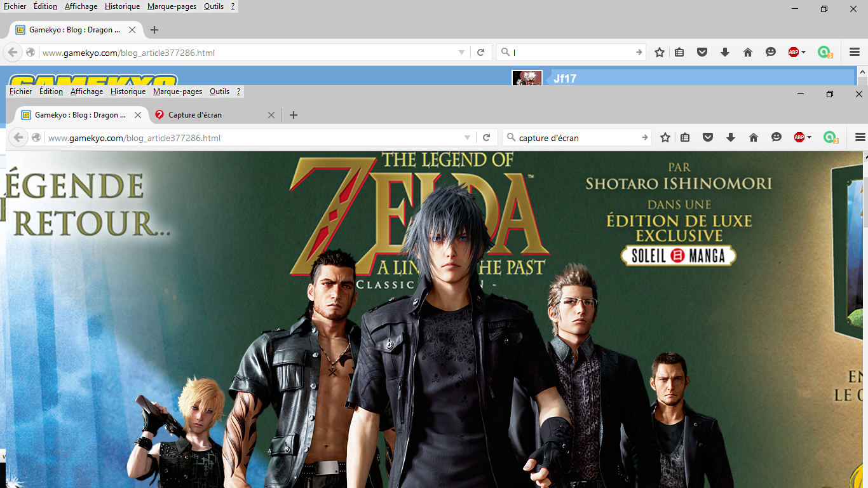Click green circular extension icon, outer window
This screenshot has height=488, width=868.
pyautogui.click(x=824, y=53)
